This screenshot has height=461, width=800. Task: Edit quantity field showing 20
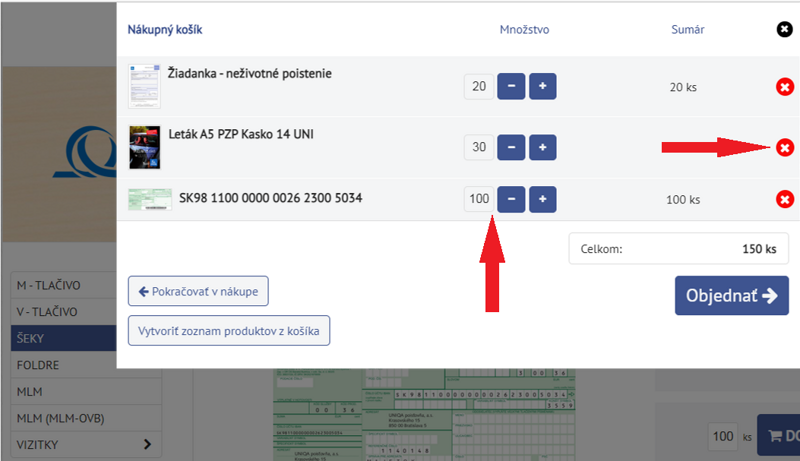pyautogui.click(x=479, y=87)
